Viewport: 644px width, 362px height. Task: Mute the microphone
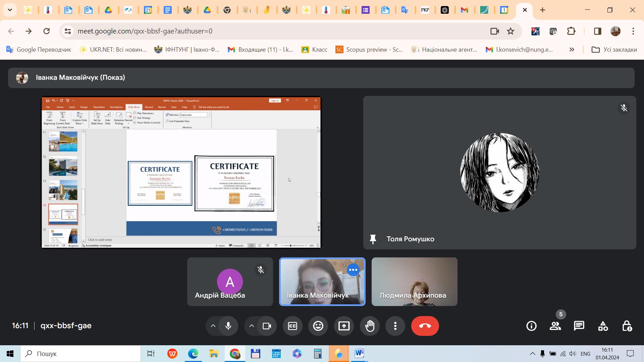click(228, 326)
